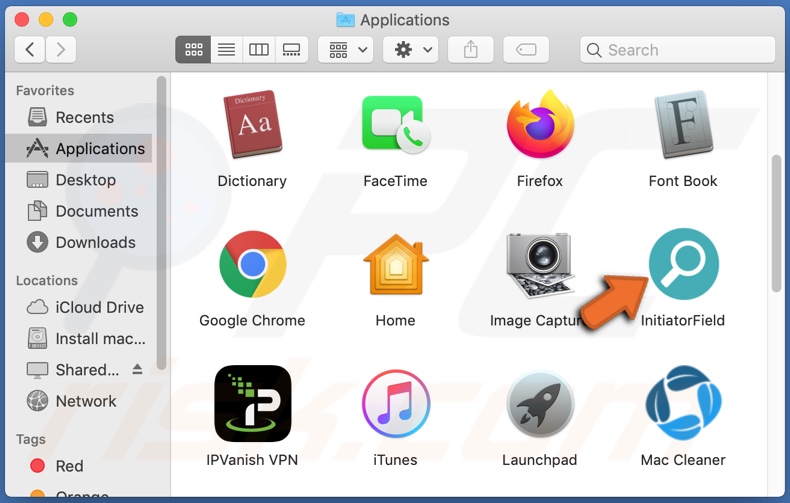The height and width of the screenshot is (503, 790).
Task: Go back with the left chevron
Action: tap(30, 49)
